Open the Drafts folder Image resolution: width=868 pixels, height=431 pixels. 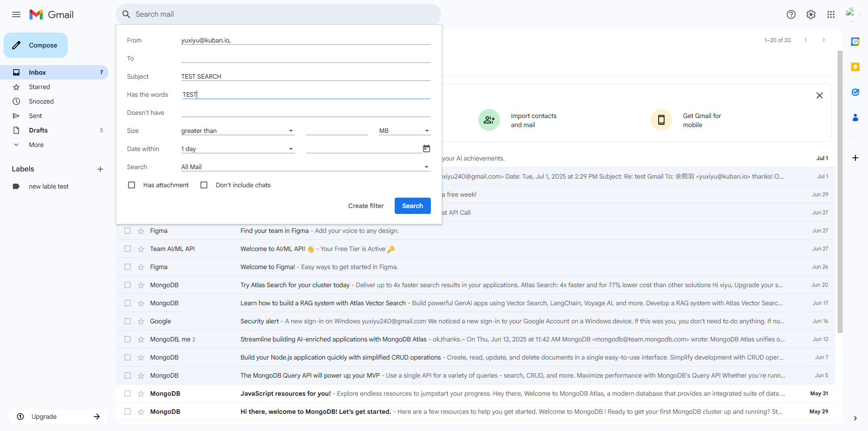tap(54, 130)
